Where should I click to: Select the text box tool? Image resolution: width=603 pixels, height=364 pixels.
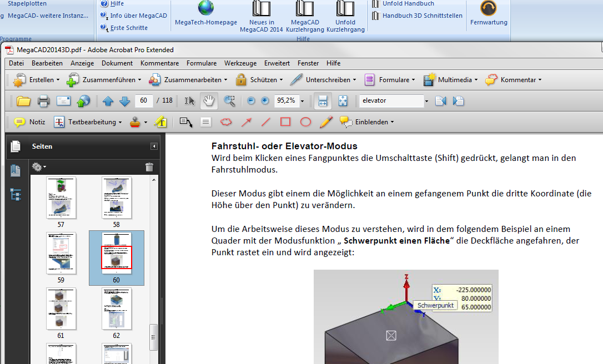[206, 122]
